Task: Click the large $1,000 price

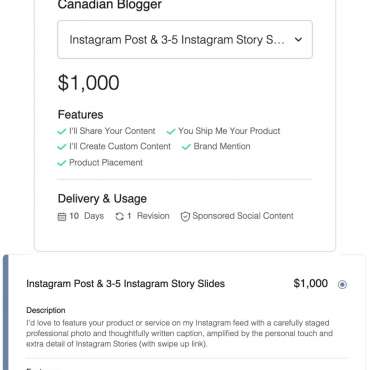Action: (88, 83)
